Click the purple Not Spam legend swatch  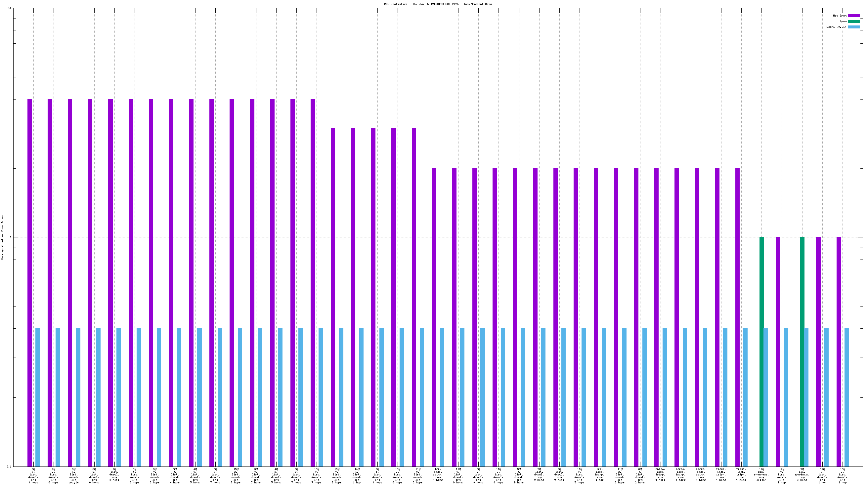tap(853, 16)
